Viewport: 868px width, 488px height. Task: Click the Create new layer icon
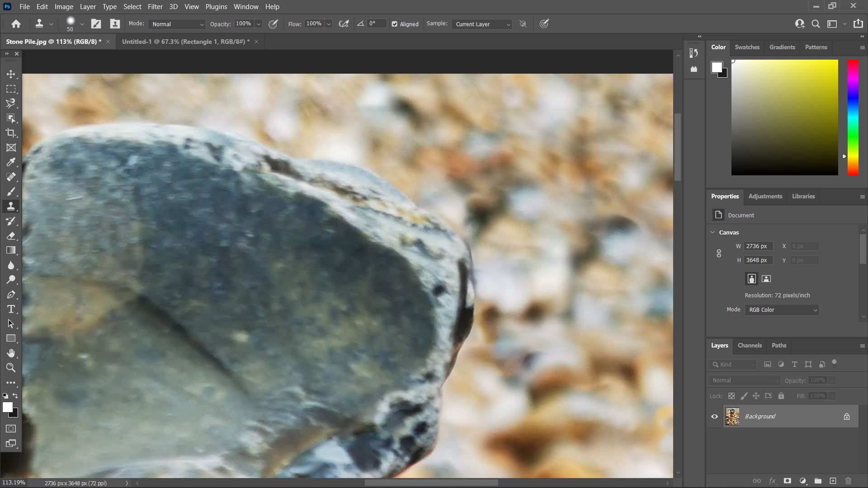(833, 481)
